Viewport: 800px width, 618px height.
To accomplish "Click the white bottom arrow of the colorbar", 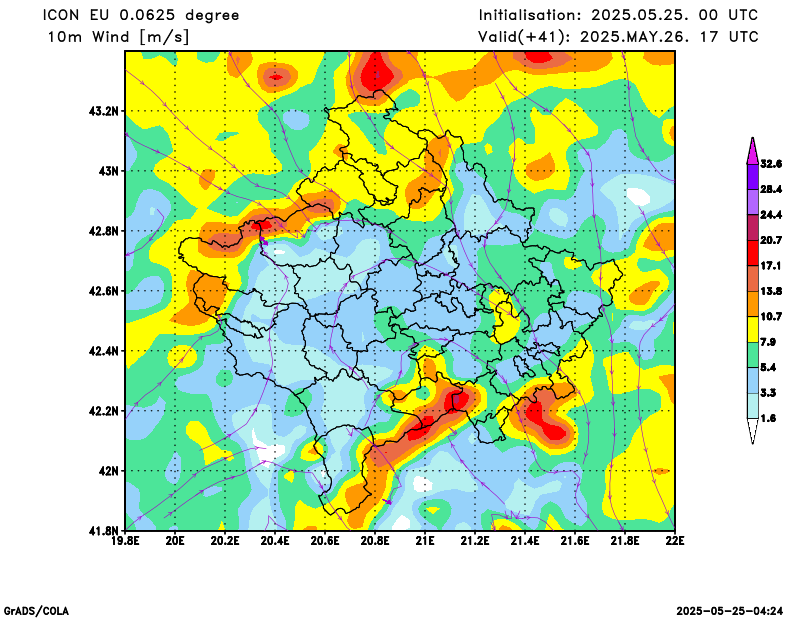I will pos(753,431).
